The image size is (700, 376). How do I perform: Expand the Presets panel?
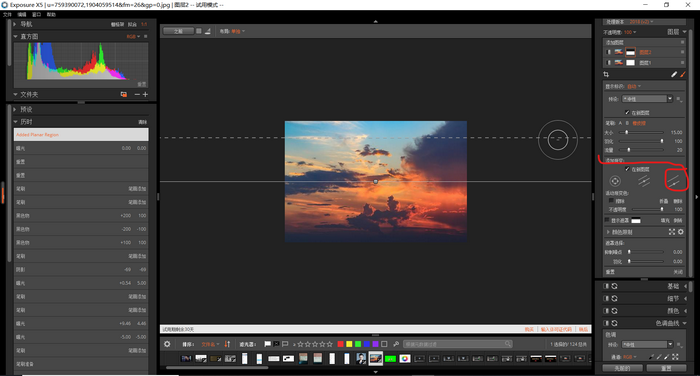(x=15, y=109)
